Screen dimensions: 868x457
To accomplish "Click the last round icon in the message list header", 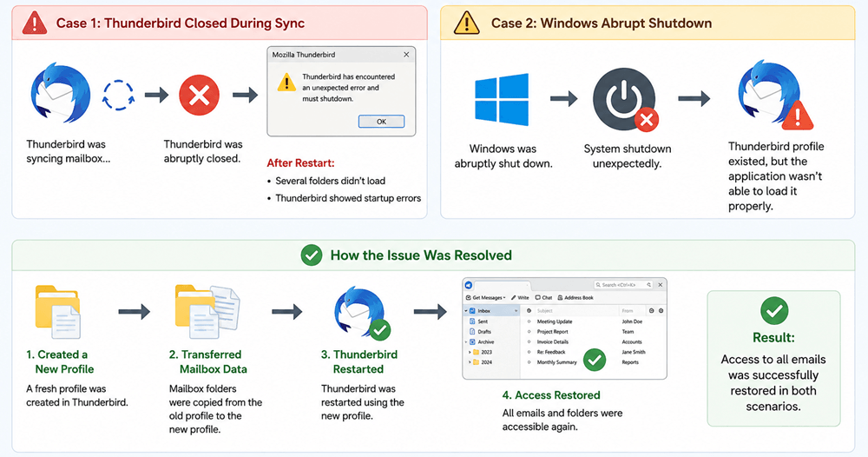I will click(x=661, y=311).
